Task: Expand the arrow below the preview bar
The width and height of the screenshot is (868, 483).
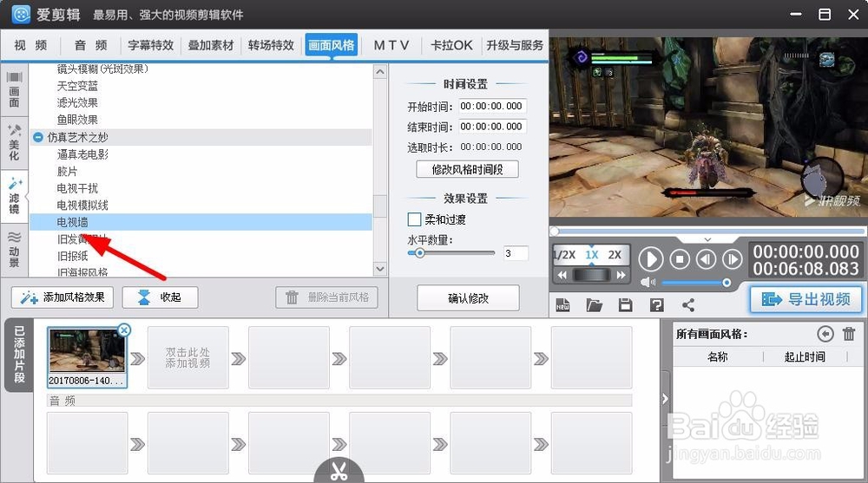Action: (x=707, y=239)
